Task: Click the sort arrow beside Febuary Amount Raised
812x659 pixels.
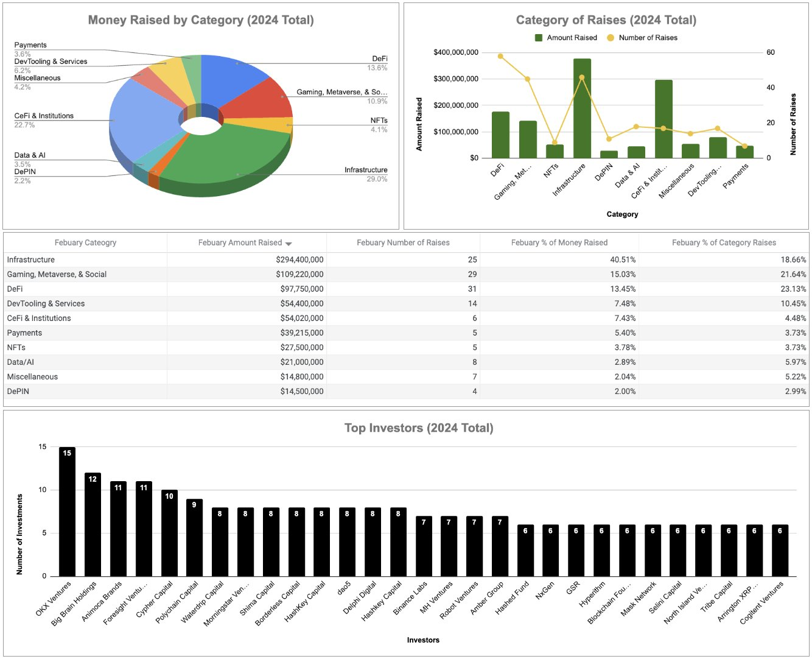Action: 289,244
